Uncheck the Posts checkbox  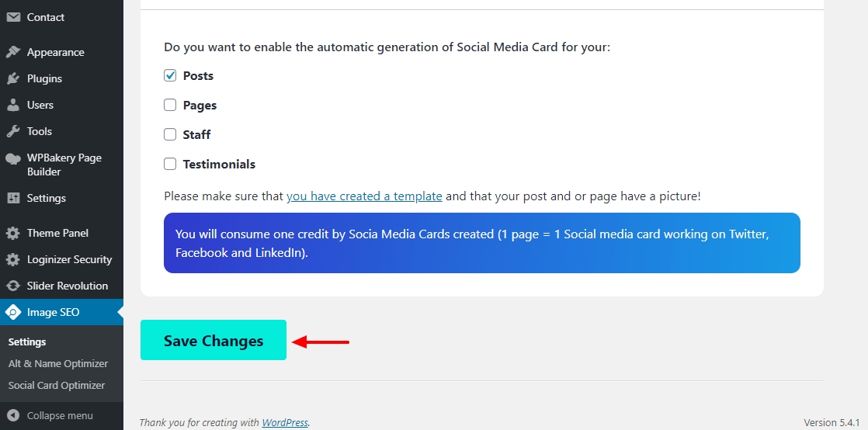pos(170,75)
